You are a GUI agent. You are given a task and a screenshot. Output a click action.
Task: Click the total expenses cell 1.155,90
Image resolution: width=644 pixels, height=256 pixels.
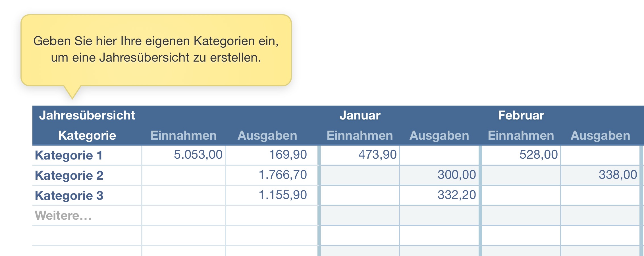tap(283, 195)
